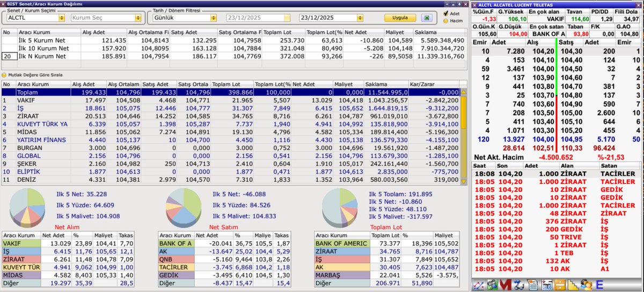This screenshot has height=292, width=644.
Task: Select the İlk 10 Kurum Net row
Action: [x=233, y=48]
